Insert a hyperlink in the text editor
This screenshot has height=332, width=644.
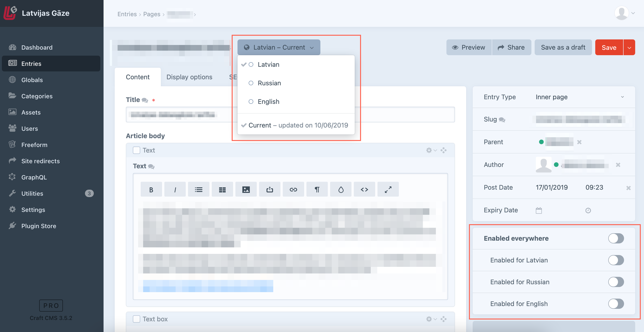[293, 189]
